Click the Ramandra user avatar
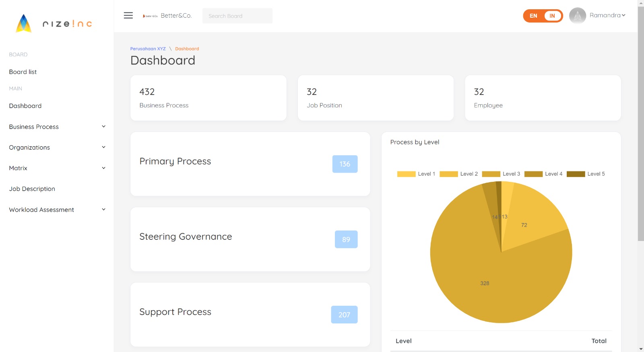This screenshot has height=352, width=644. click(x=577, y=16)
